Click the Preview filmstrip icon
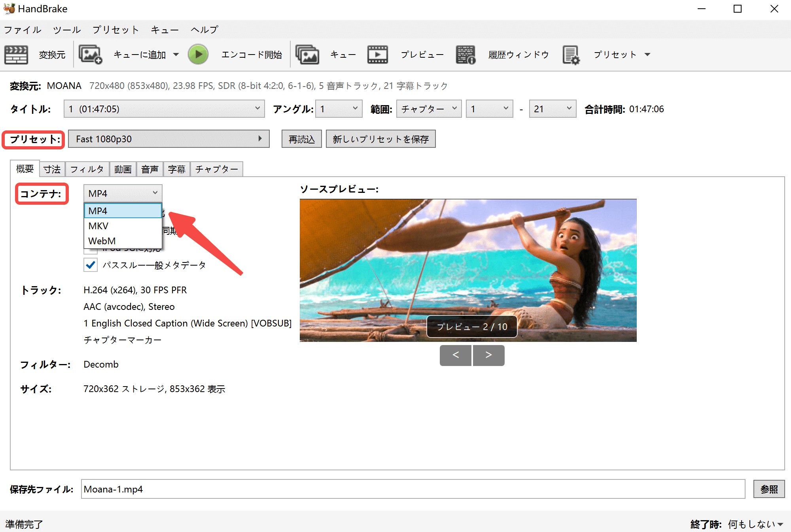This screenshot has width=791, height=532. click(x=378, y=55)
